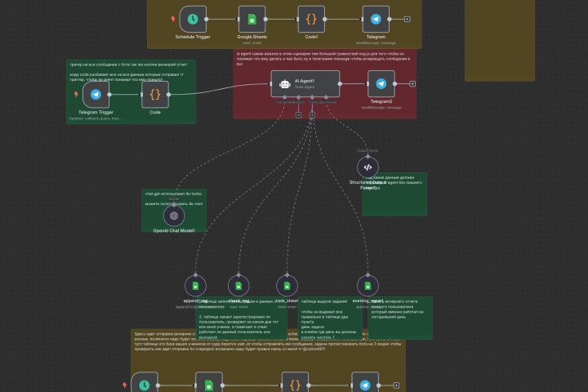Click the Telegram Trigger label text
The image size is (588, 392).
pyautogui.click(x=96, y=112)
